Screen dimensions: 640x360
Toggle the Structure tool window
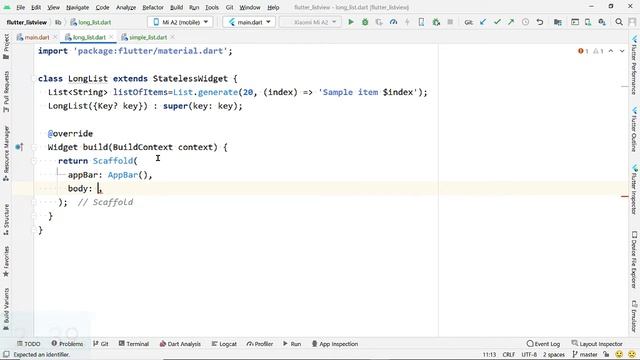coord(6,220)
